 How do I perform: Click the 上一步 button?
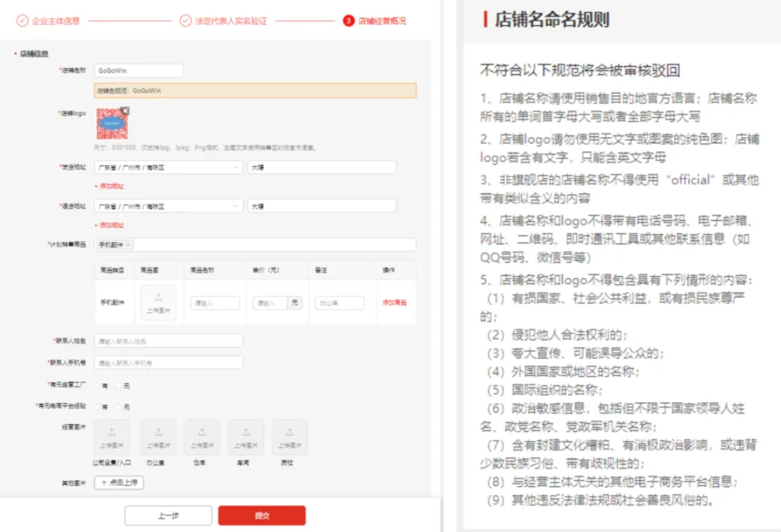pyautogui.click(x=168, y=516)
